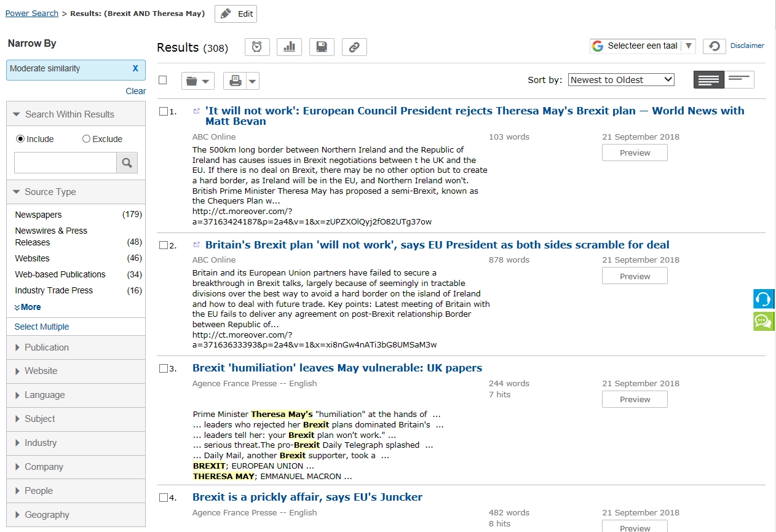Check the checkbox for result 1
The width and height of the screenshot is (776, 532).
coord(163,111)
